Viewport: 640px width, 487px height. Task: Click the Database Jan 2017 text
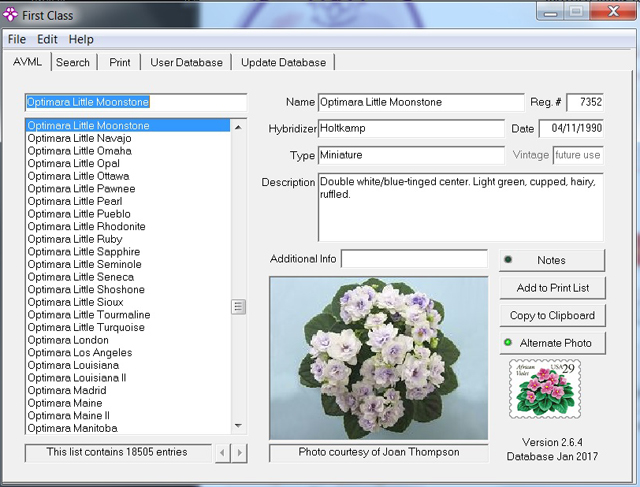[x=552, y=456]
